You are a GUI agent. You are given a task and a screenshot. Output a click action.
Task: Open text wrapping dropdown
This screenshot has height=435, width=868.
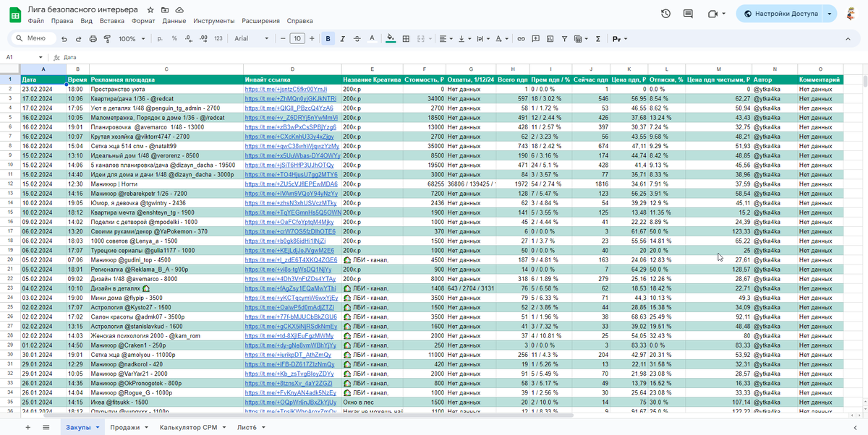tap(484, 39)
